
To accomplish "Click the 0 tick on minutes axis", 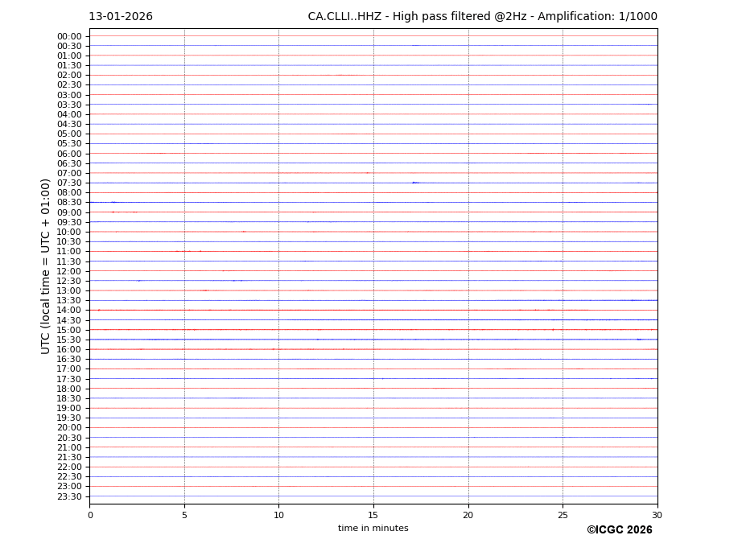I will pos(90,515).
